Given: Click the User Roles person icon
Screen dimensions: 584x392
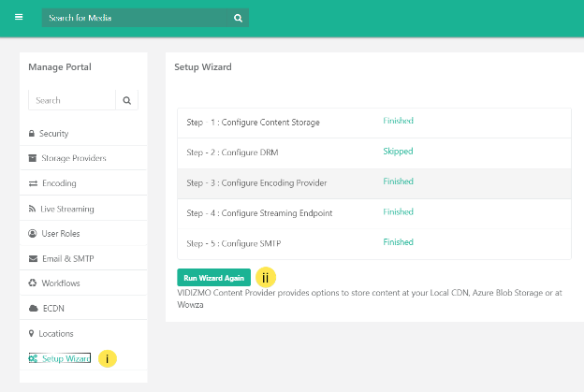Looking at the screenshot, I should tap(33, 233).
